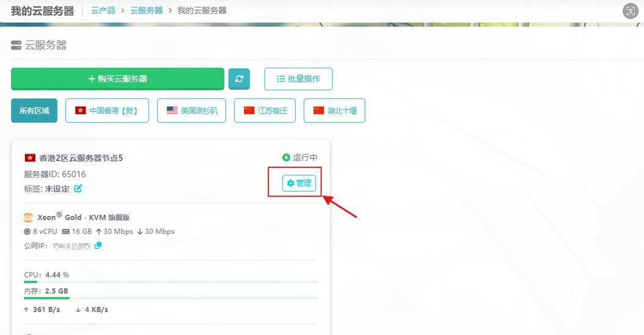
Task: Click the 内存 memory usage progress bar
Action: click(x=170, y=298)
